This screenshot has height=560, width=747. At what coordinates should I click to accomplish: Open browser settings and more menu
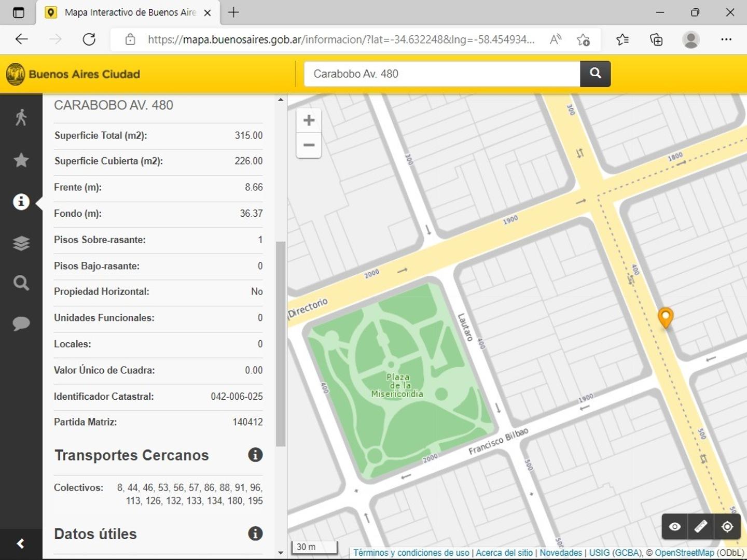click(x=726, y=39)
